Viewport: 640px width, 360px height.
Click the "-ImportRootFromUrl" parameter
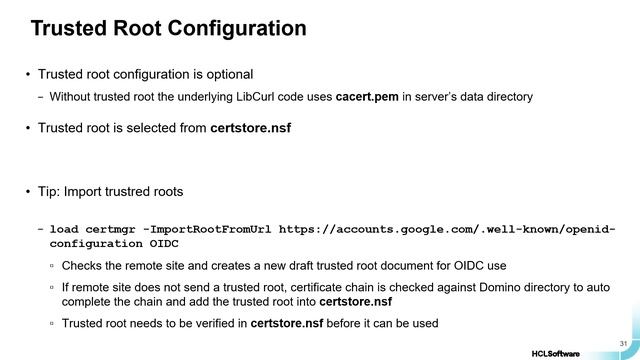pyautogui.click(x=207, y=229)
